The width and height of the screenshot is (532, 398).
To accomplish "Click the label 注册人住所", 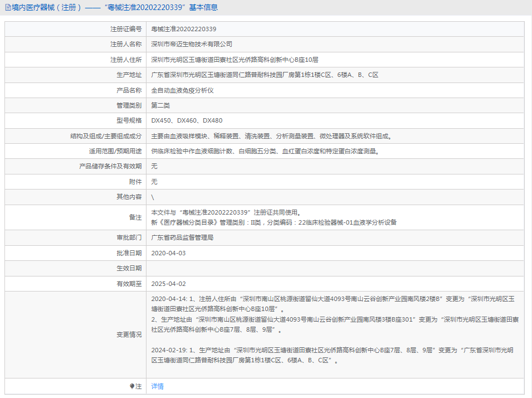I will (126, 60).
